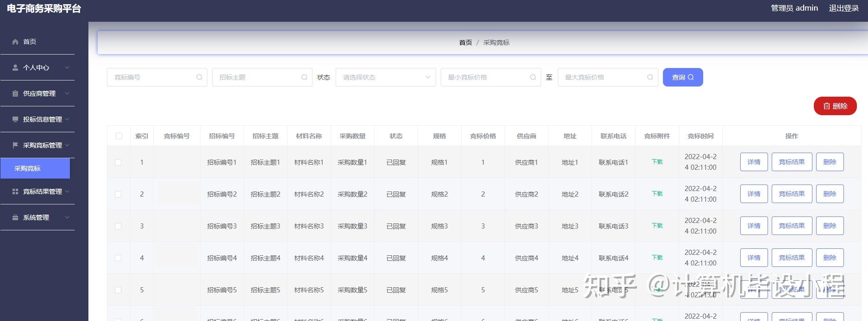Click the briefcase icon beside 系统管理
Viewport: 868px width, 321px height.
[x=15, y=217]
